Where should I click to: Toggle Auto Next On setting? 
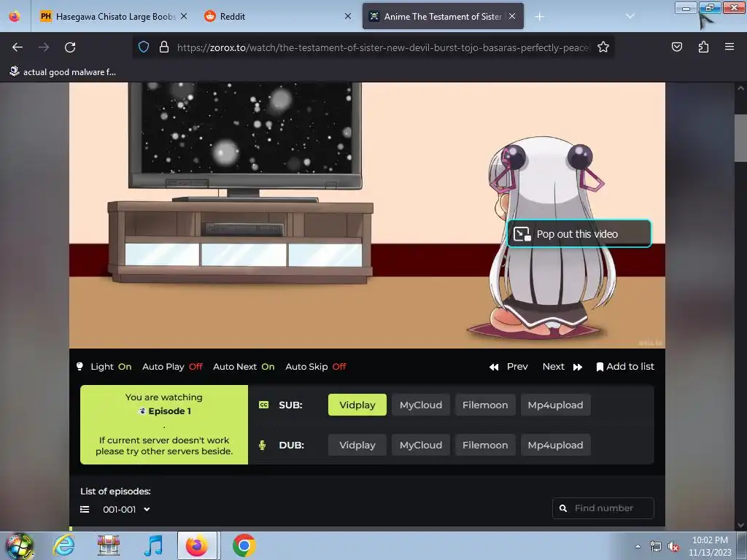coord(244,367)
